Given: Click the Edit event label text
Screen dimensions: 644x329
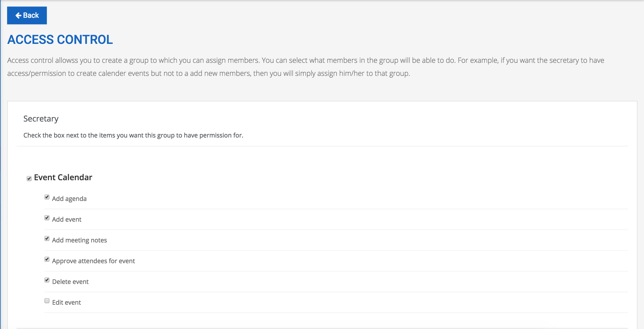Looking at the screenshot, I should pyautogui.click(x=66, y=302).
